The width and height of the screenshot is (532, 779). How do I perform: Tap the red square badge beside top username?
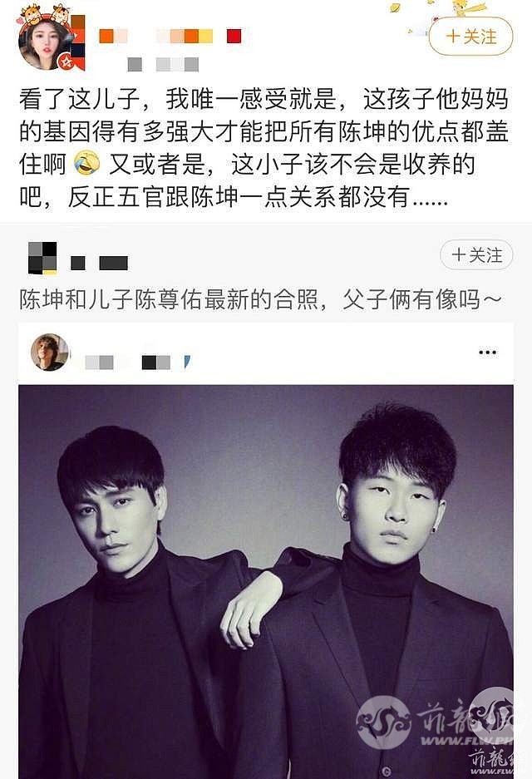(x=234, y=37)
